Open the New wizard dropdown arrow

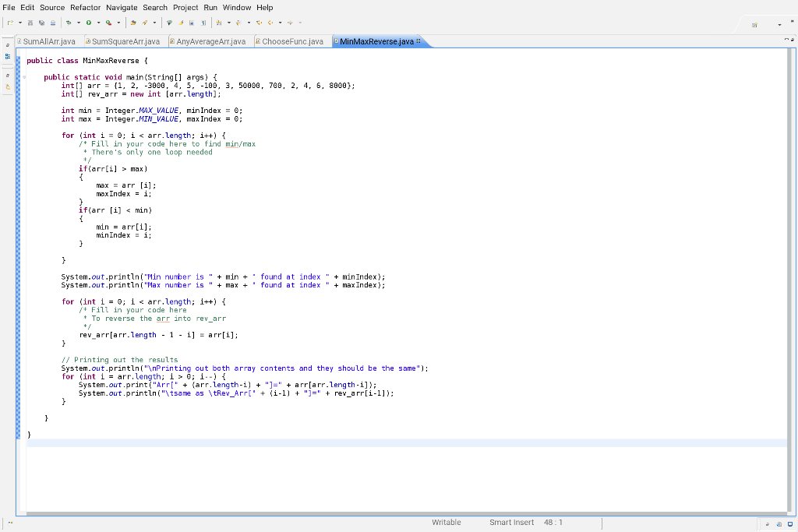click(x=19, y=23)
